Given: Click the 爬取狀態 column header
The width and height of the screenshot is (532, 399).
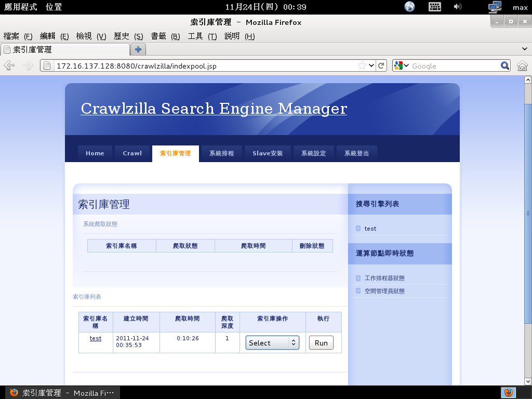Looking at the screenshot, I should click(x=185, y=246).
